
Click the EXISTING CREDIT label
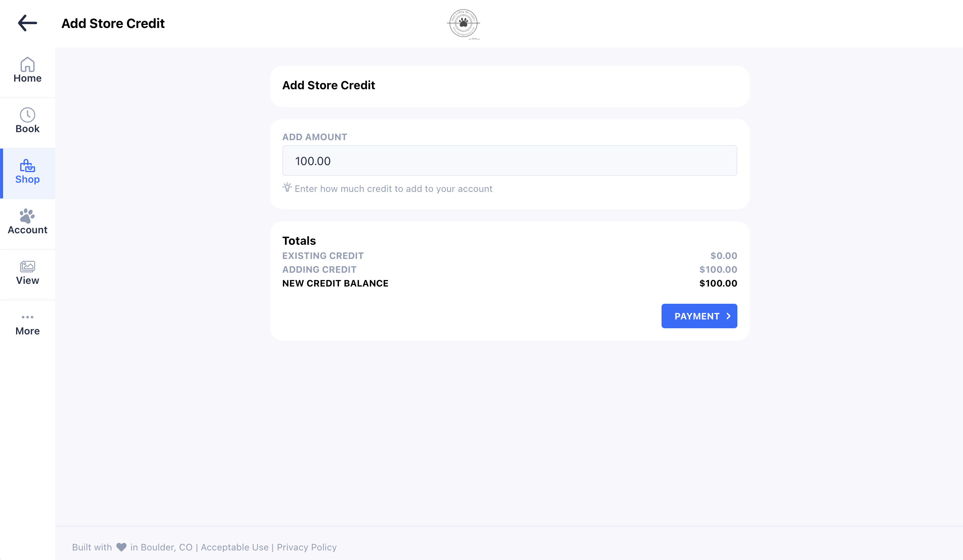[x=323, y=256]
